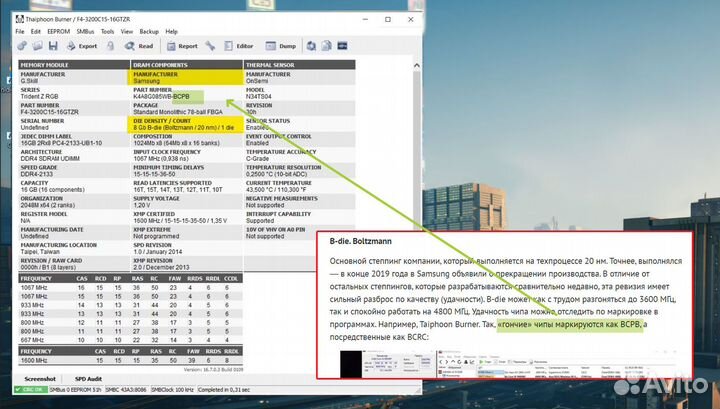Open the EEPROM menu

[58, 31]
